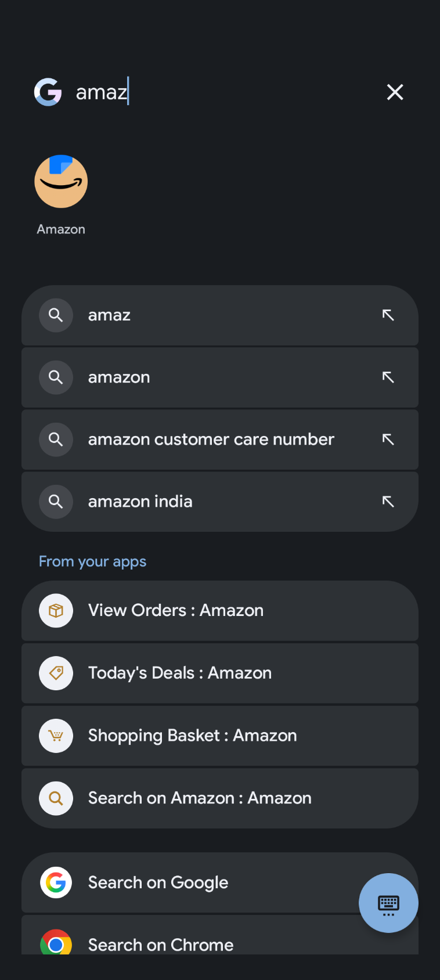Image resolution: width=440 pixels, height=980 pixels.
Task: Insert 'amazon' suggestion using its arrow
Action: (x=388, y=377)
